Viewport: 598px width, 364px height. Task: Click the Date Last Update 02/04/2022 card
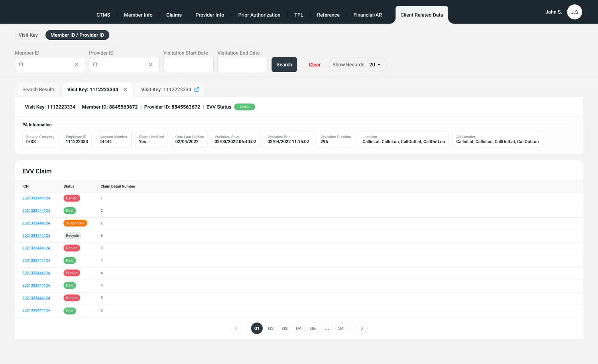click(189, 140)
